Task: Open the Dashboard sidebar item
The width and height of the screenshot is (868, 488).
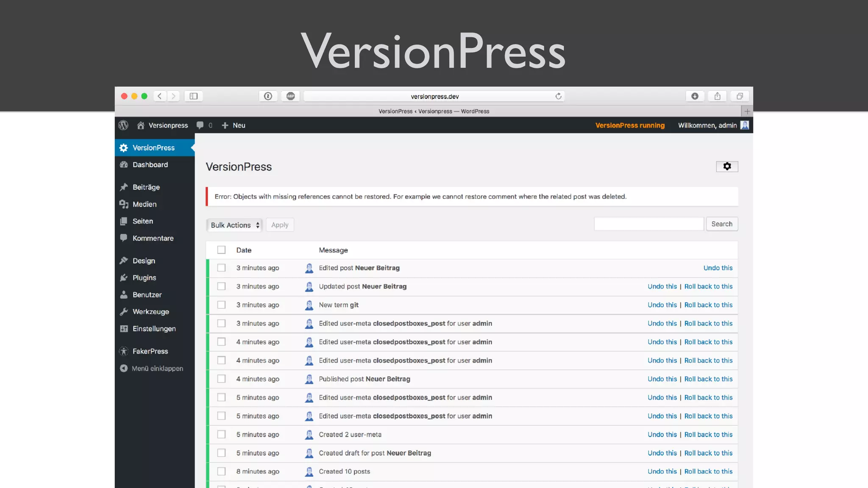Action: tap(154, 164)
